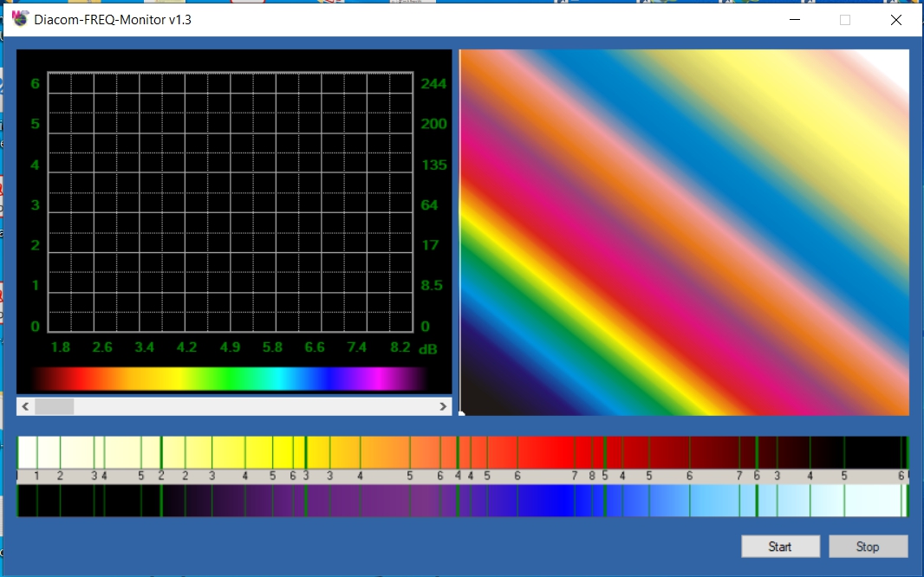Click the center of the black frequency grid

pyautogui.click(x=231, y=202)
